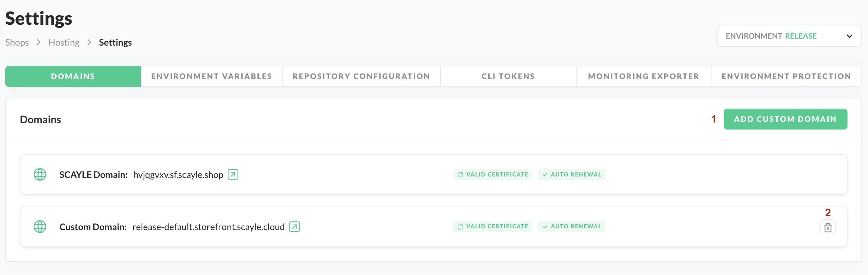Go to Hosting breadcrumb link

[64, 42]
